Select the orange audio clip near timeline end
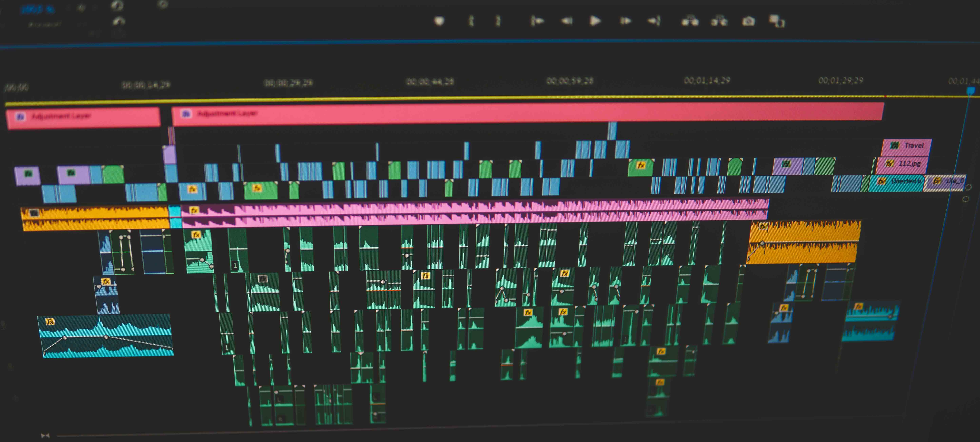 click(804, 243)
